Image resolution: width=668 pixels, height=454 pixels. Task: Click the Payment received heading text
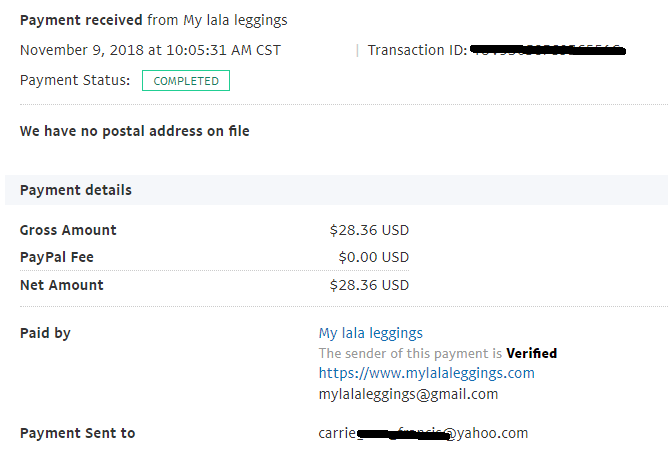(81, 20)
